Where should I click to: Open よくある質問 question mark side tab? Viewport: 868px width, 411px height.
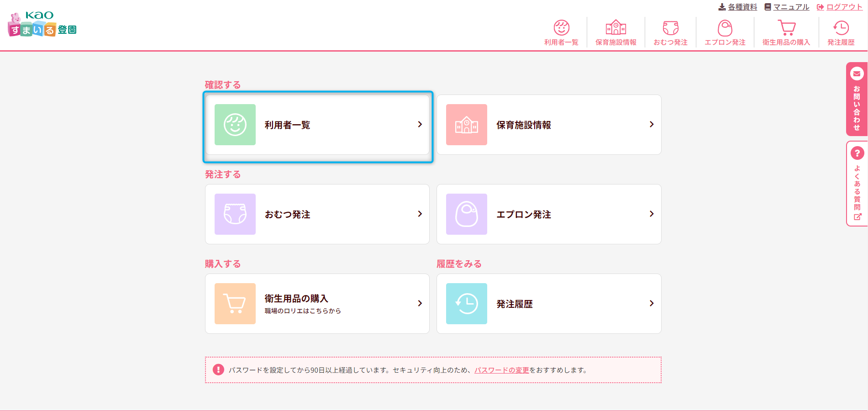coord(857,184)
